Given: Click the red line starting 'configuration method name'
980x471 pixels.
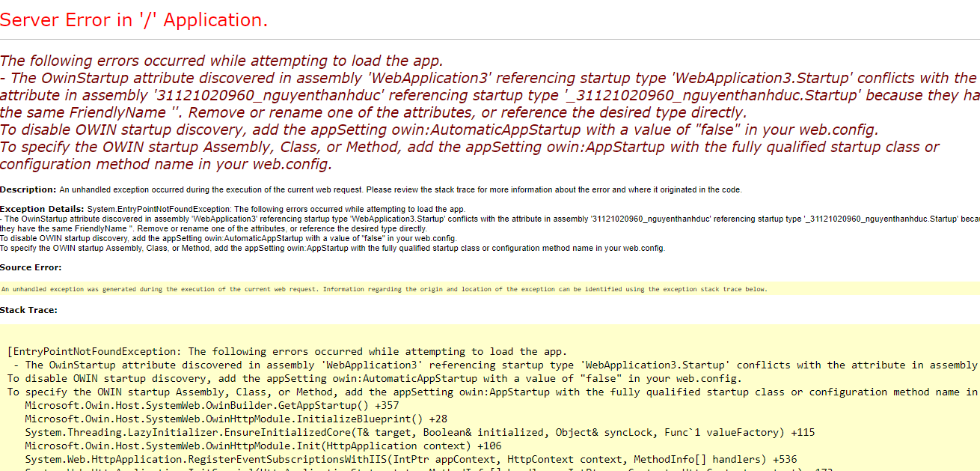Looking at the screenshot, I should click(x=166, y=164).
